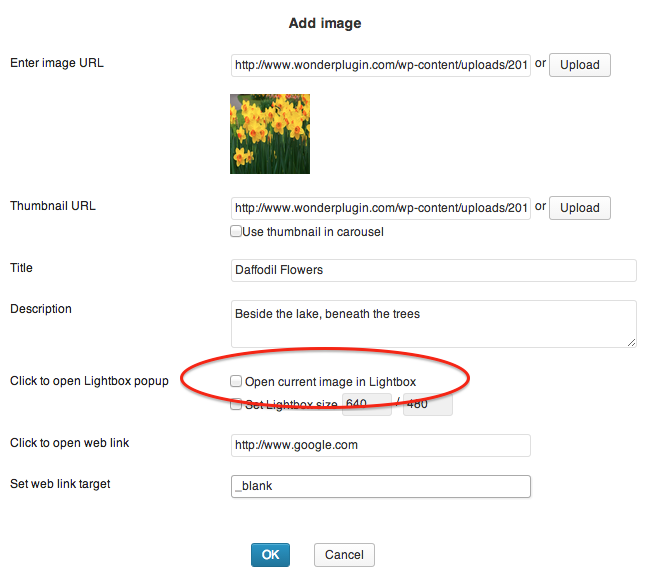Click the daffodil flowers preview thumbnail
This screenshot has height=580, width=654.
click(270, 134)
